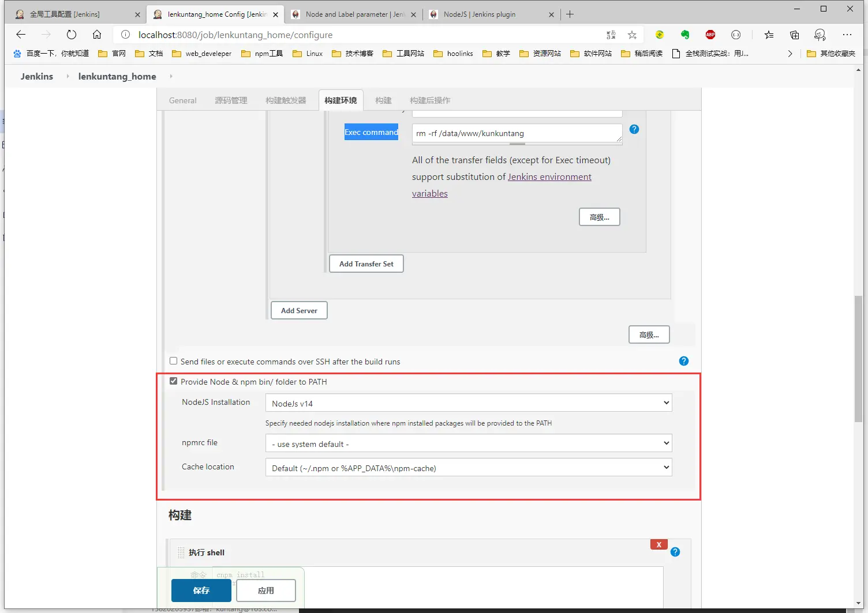Click 高级 button below Add Server
The height and width of the screenshot is (613, 868).
tap(649, 334)
